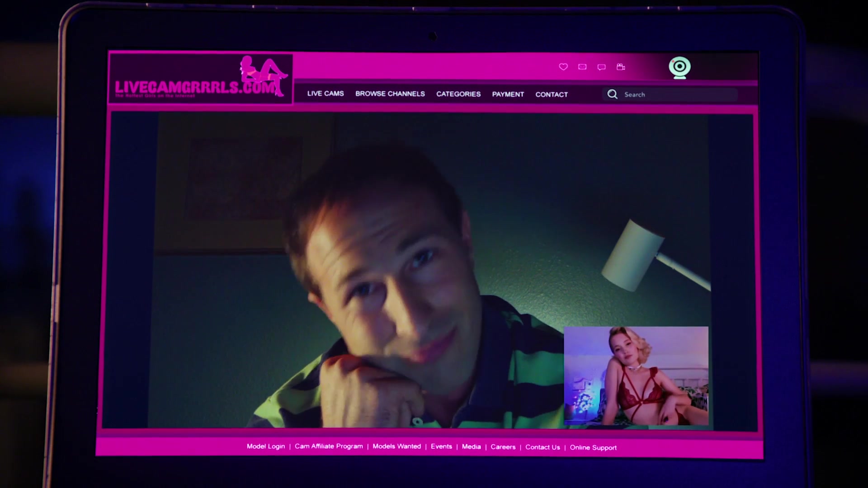The height and width of the screenshot is (488, 868).
Task: Click the Events footer link
Action: click(441, 446)
